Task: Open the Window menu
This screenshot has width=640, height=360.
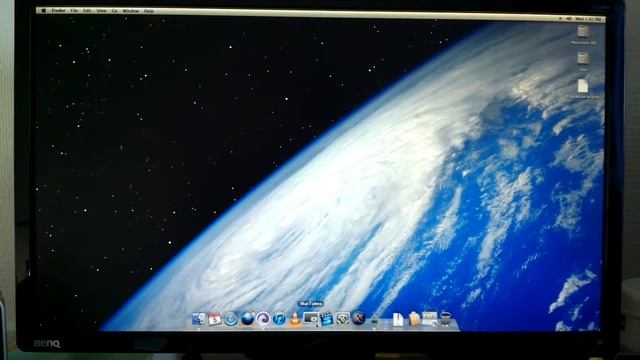Action: click(131, 11)
